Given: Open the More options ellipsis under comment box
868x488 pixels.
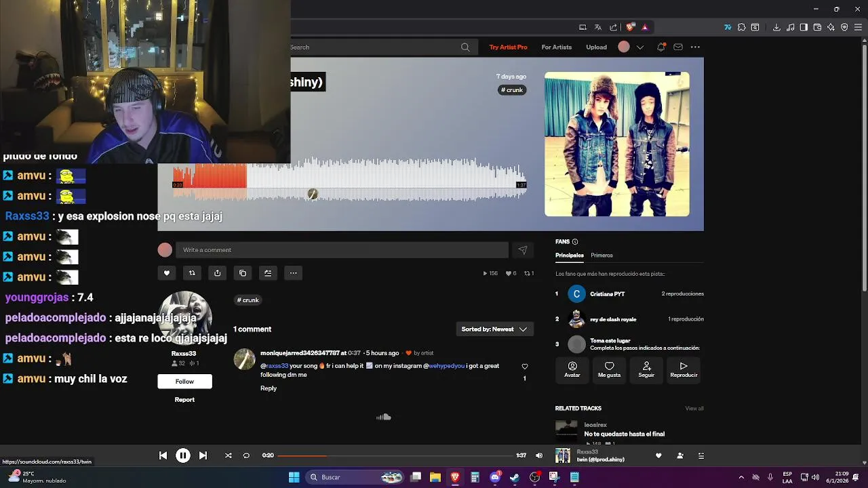Looking at the screenshot, I should (x=293, y=273).
